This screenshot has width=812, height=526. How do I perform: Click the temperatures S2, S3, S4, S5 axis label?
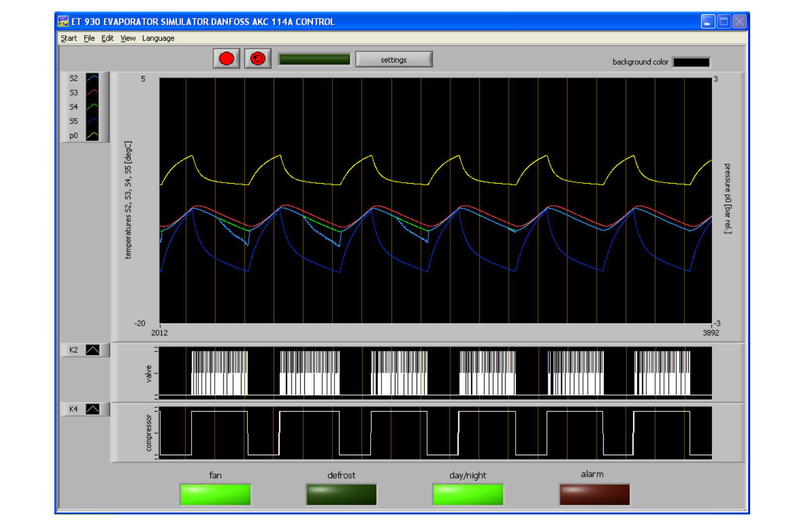click(x=128, y=200)
